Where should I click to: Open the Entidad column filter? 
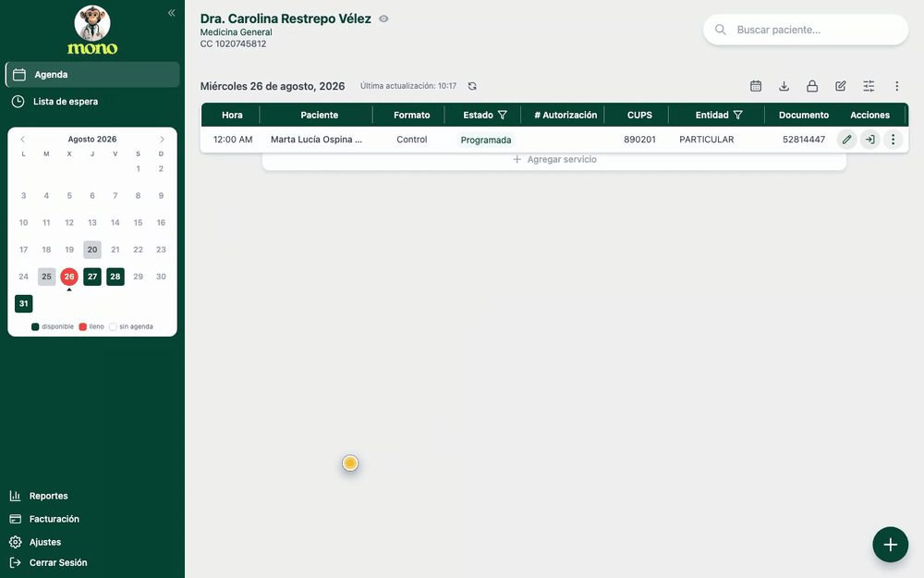737,115
